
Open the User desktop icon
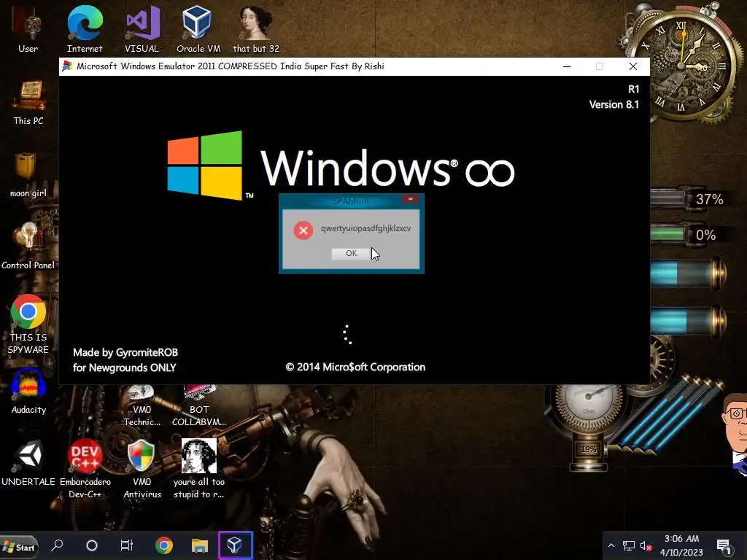click(x=28, y=31)
